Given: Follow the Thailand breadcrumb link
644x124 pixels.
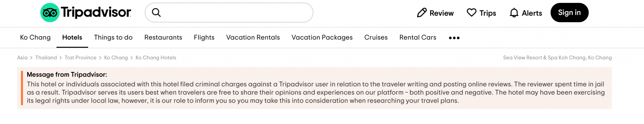Looking at the screenshot, I should coord(46,58).
